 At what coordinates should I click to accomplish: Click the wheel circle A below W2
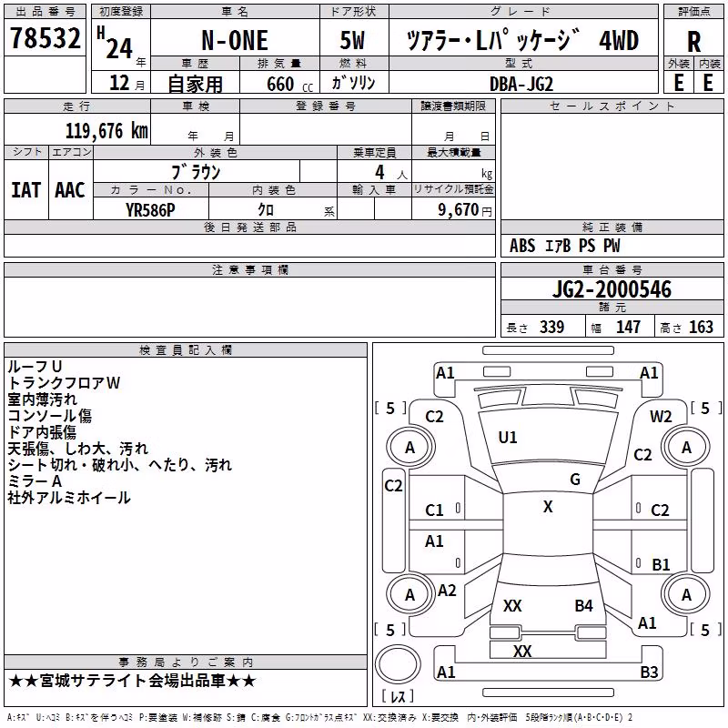coord(686,448)
